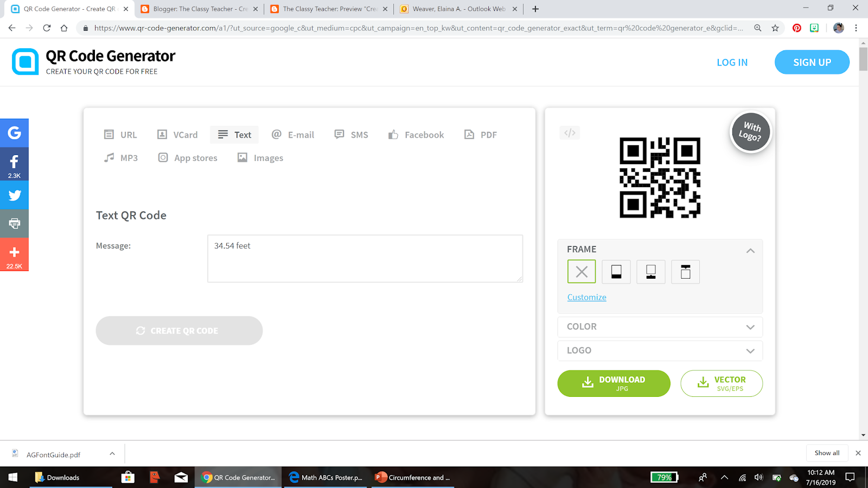Choose the E-mail QR code type
Viewport: 868px width, 488px height.
click(x=293, y=134)
